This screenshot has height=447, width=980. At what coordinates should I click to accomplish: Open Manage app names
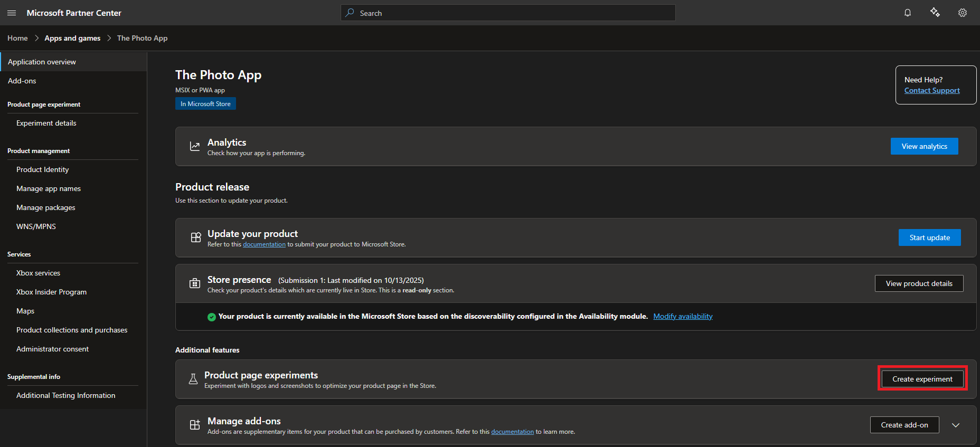49,188
